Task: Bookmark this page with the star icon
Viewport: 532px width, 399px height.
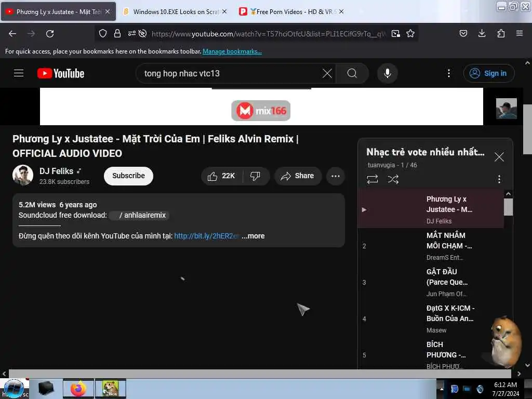Action: [x=410, y=33]
